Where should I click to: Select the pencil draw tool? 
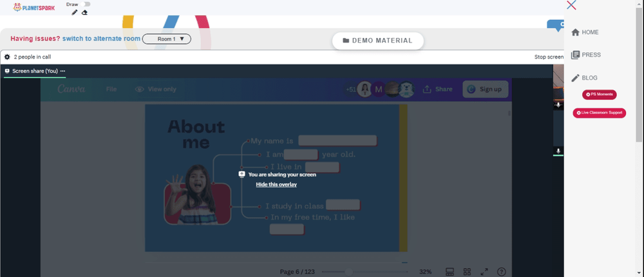tap(74, 12)
